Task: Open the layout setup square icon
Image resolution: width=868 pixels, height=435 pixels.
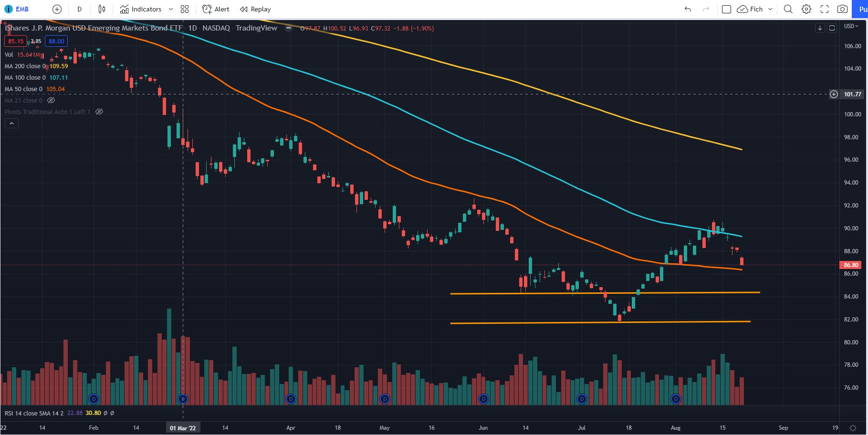Action: point(726,9)
